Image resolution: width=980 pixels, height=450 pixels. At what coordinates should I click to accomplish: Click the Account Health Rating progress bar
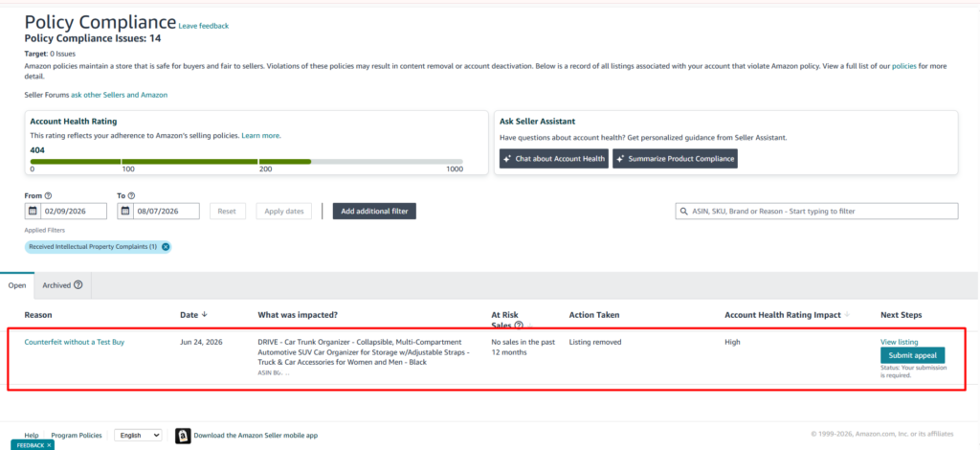click(x=247, y=161)
